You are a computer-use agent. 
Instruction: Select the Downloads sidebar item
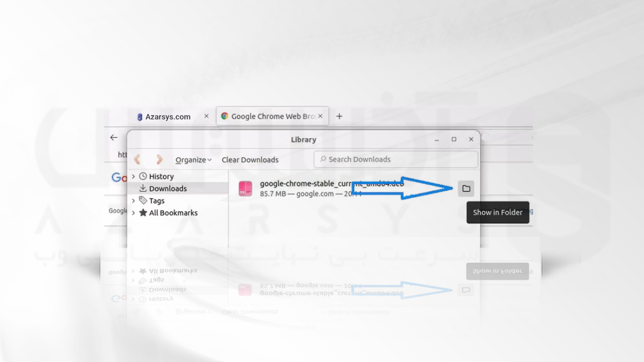[168, 188]
